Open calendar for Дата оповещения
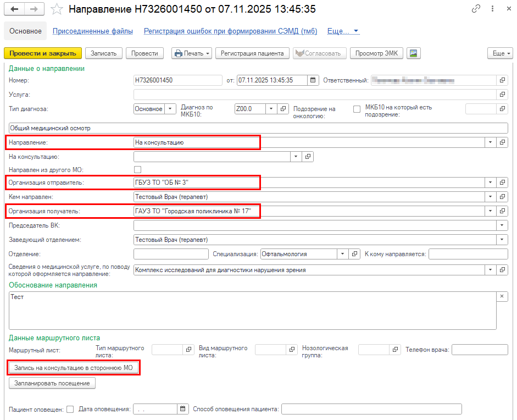Image resolution: width=517 pixels, height=420 pixels. 182,409
